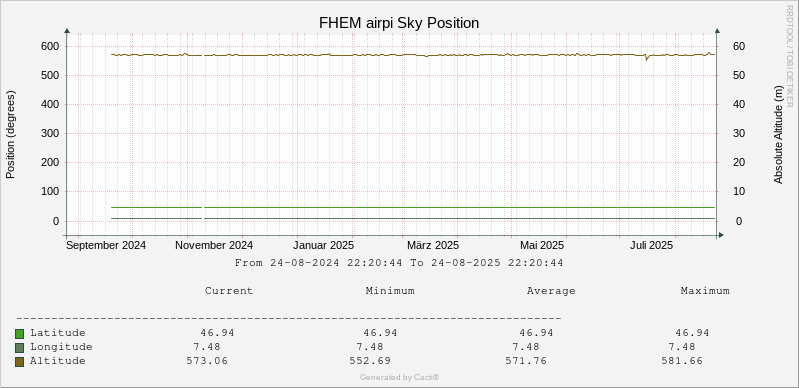
Task: Click the Current column header
Action: (229, 291)
